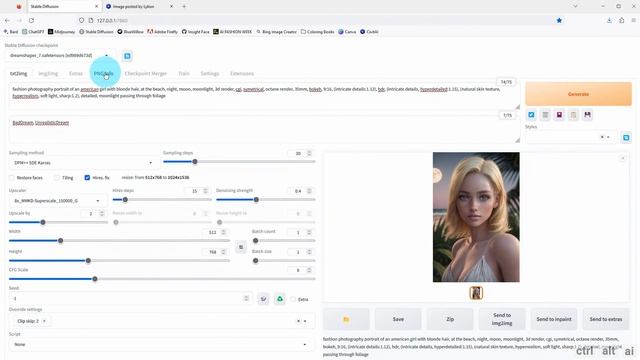Enable the Restore faces checkbox
This screenshot has width=640, height=360.
[x=12, y=178]
